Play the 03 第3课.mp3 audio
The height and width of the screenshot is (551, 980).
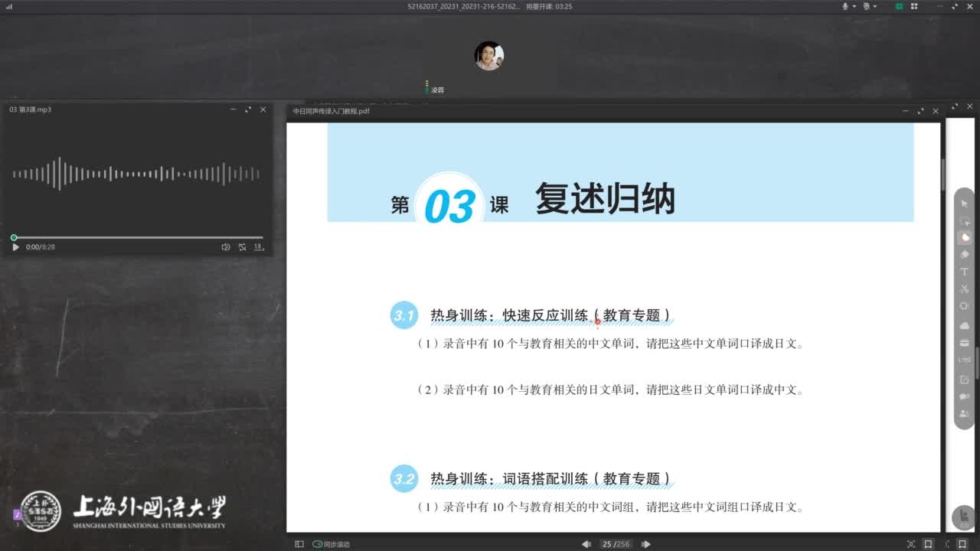point(15,246)
